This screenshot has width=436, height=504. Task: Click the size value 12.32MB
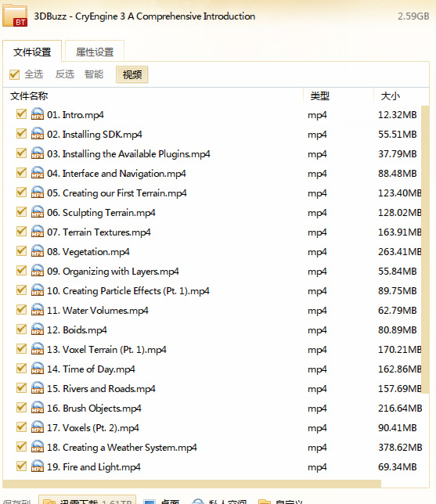pos(398,115)
